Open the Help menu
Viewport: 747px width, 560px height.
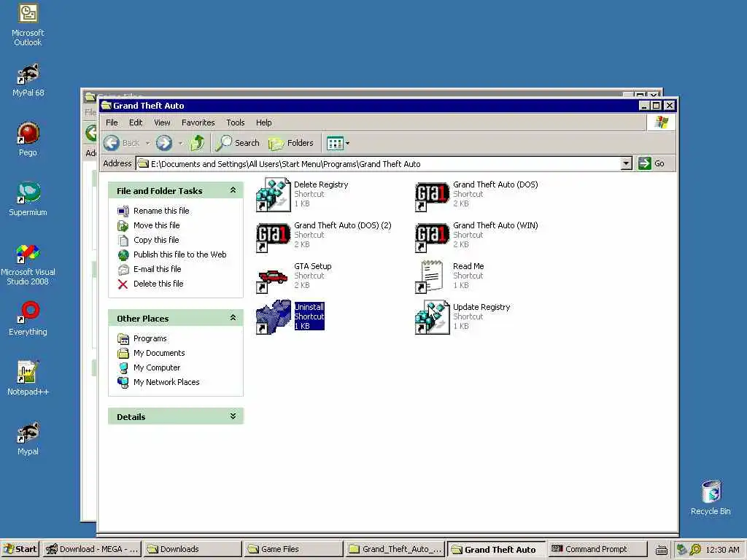pos(263,122)
